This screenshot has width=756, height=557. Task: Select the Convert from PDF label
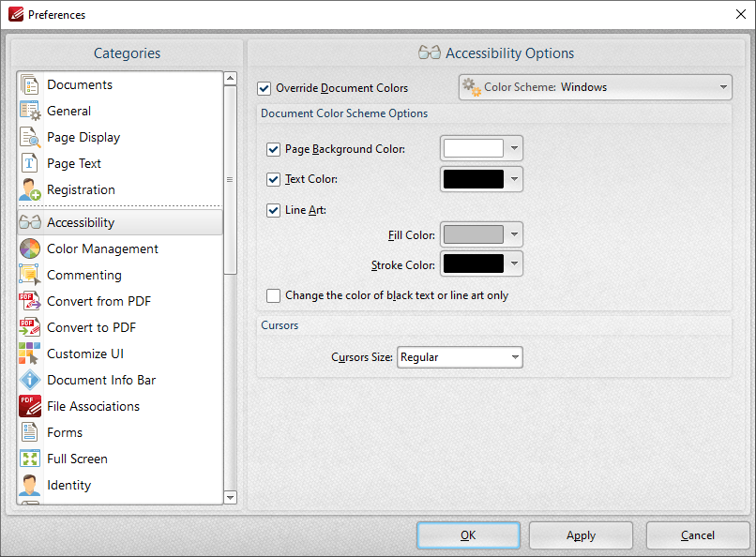(98, 301)
